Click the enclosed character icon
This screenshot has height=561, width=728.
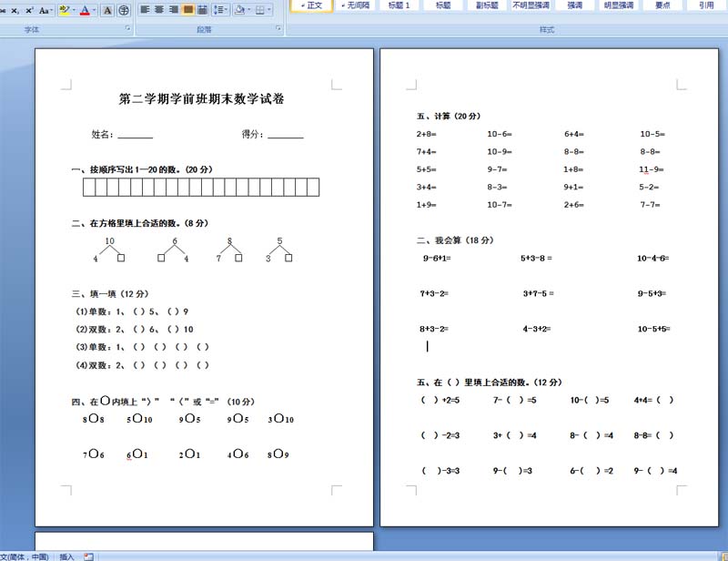pyautogui.click(x=124, y=10)
